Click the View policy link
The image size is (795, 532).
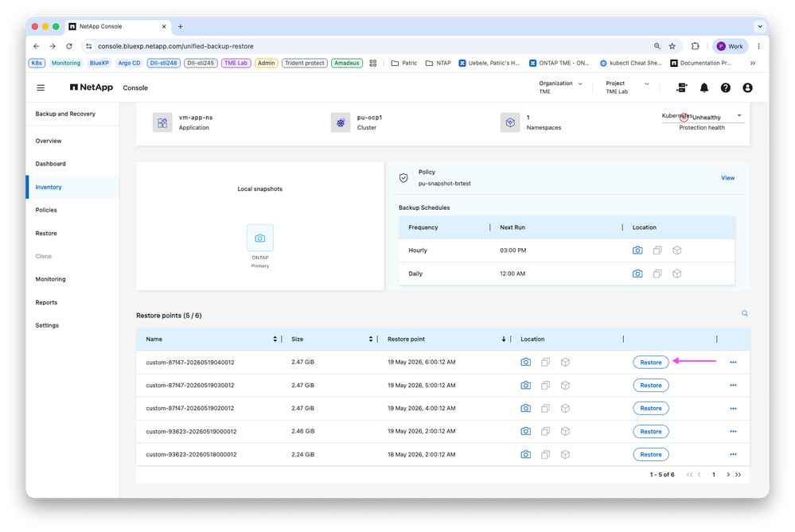(727, 178)
